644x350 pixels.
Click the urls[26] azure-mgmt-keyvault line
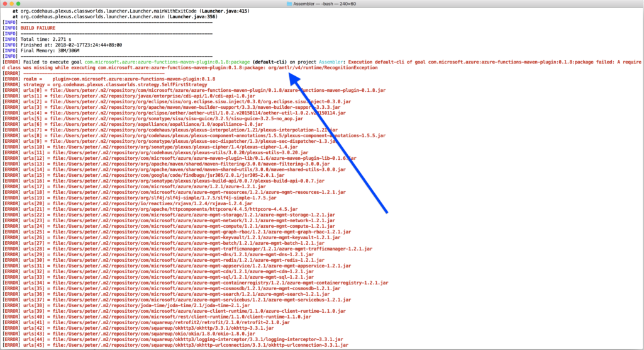[171, 237]
